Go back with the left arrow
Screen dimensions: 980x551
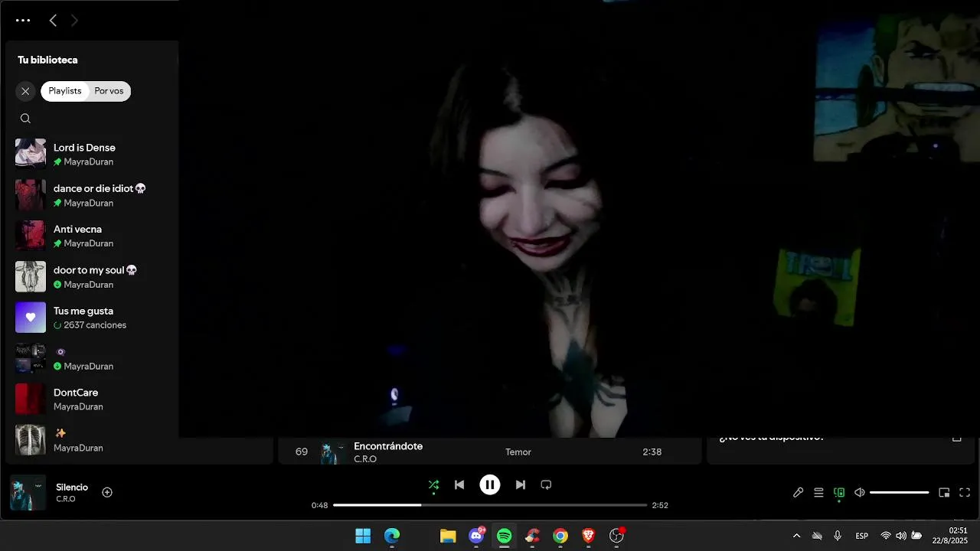click(53, 21)
